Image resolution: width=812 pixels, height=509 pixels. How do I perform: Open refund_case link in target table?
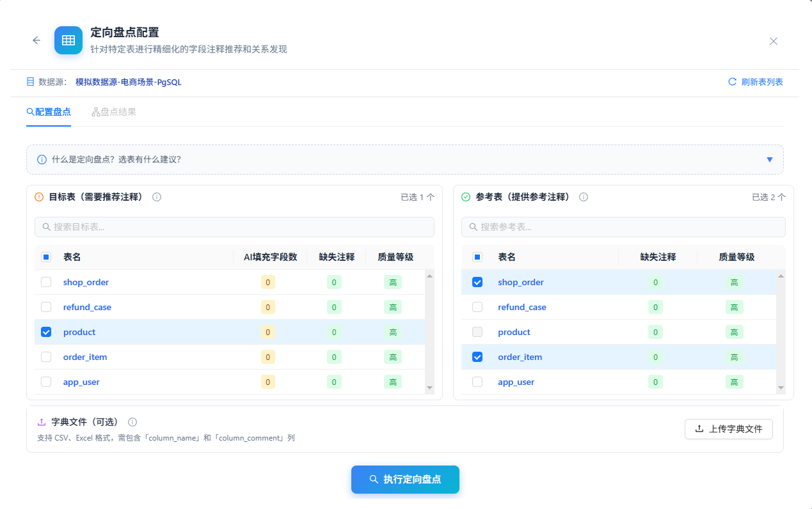(x=87, y=307)
